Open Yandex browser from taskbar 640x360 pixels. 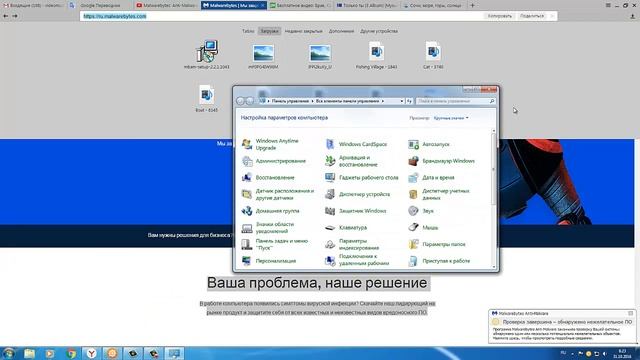coord(91,353)
